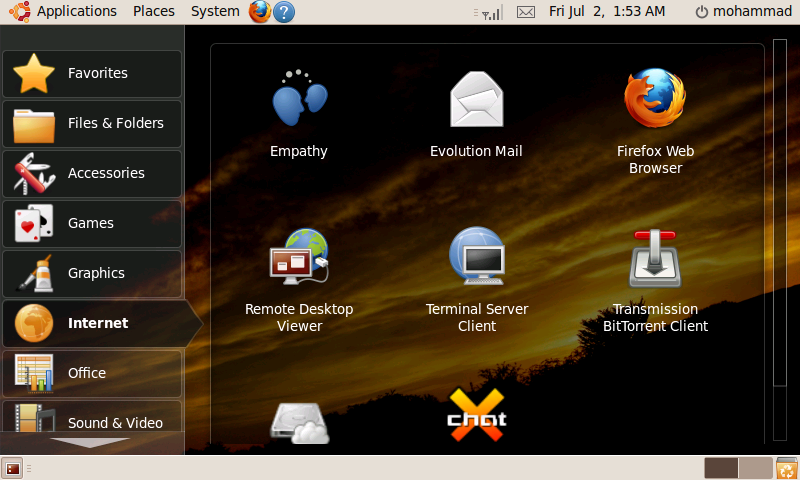Click the mail envelope indicator icon
Image resolution: width=800 pixels, height=480 pixels.
[x=526, y=12]
